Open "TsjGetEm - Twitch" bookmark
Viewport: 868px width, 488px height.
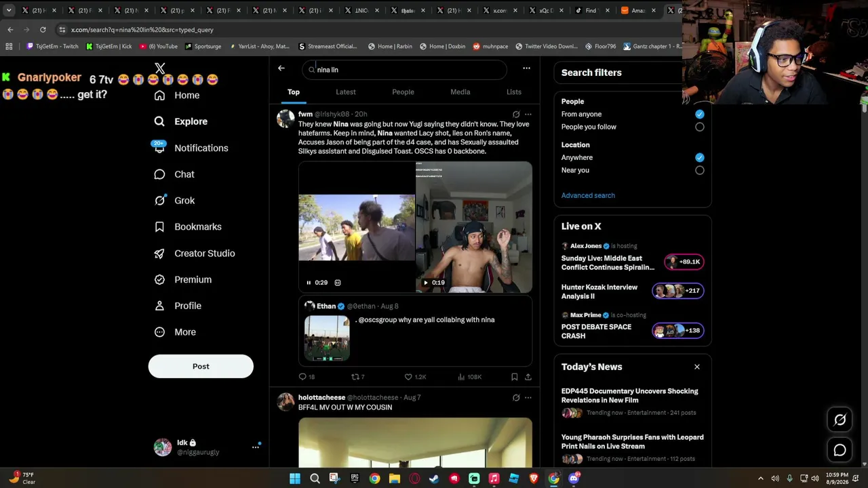tap(53, 46)
